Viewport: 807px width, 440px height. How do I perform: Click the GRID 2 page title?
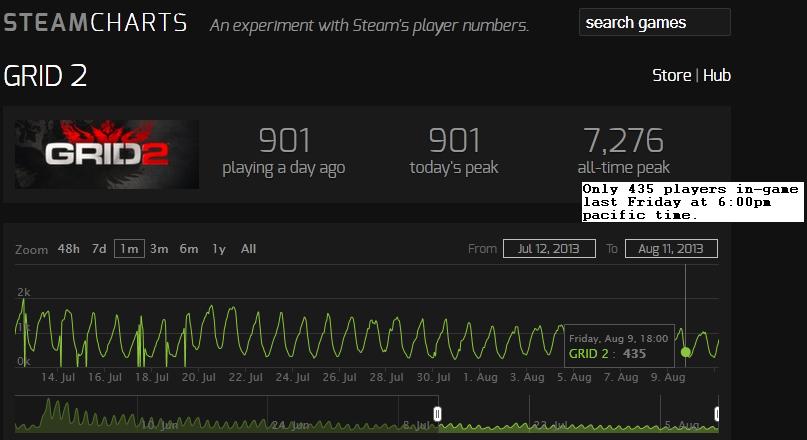(45, 76)
